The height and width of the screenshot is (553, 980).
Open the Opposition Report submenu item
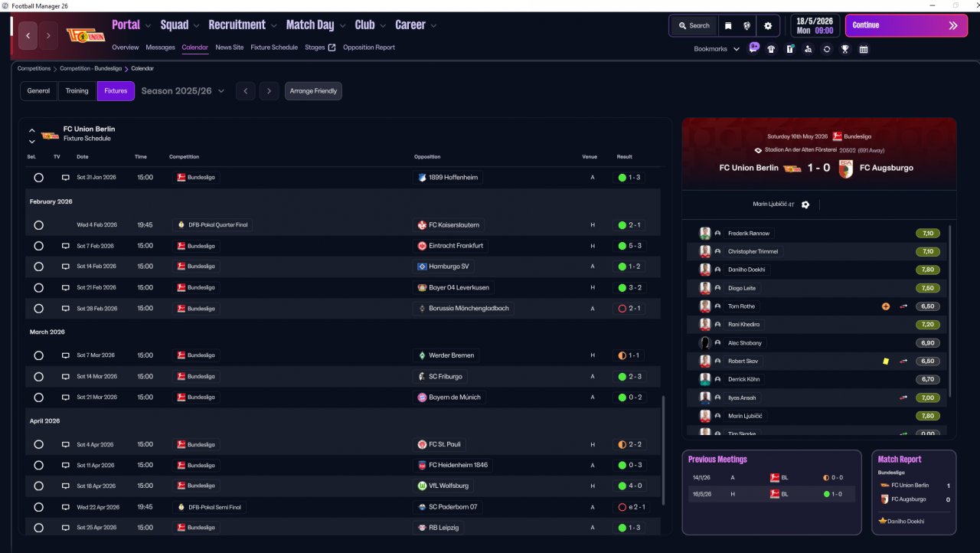pyautogui.click(x=369, y=47)
